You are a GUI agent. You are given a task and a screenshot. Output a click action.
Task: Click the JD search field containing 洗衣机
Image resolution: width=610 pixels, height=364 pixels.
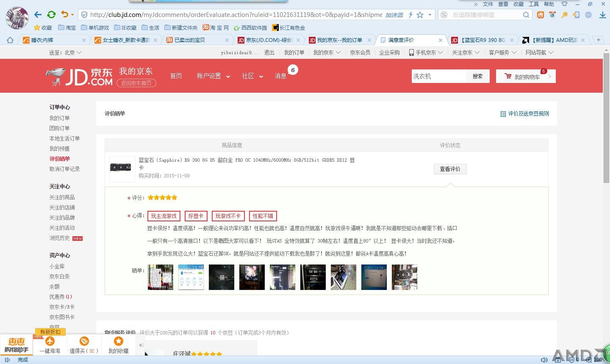coord(439,76)
